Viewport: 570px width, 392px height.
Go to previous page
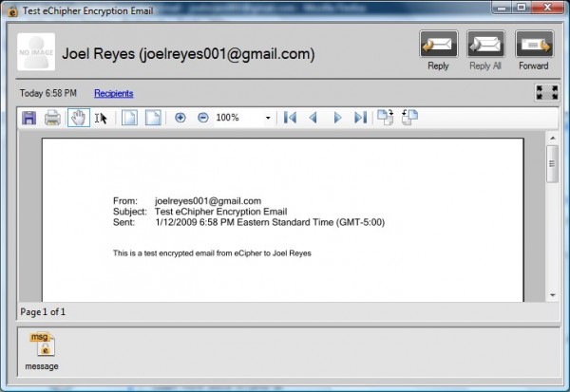pos(313,118)
